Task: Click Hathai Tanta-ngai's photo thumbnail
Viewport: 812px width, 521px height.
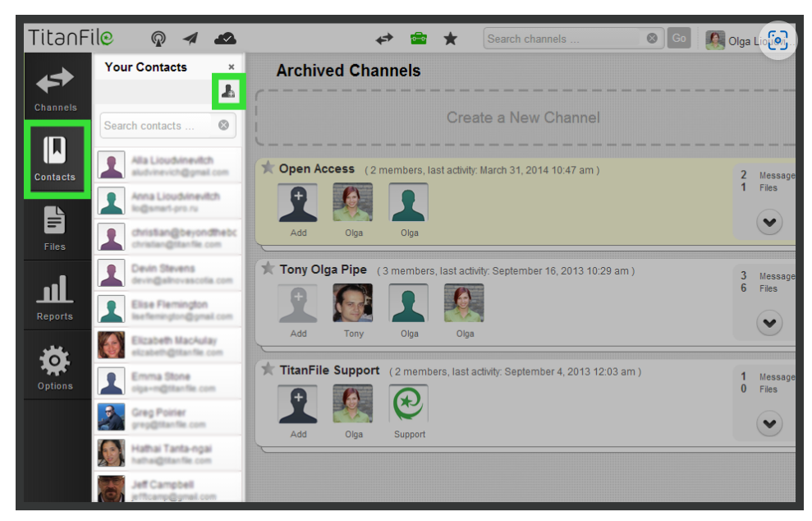Action: 112,454
